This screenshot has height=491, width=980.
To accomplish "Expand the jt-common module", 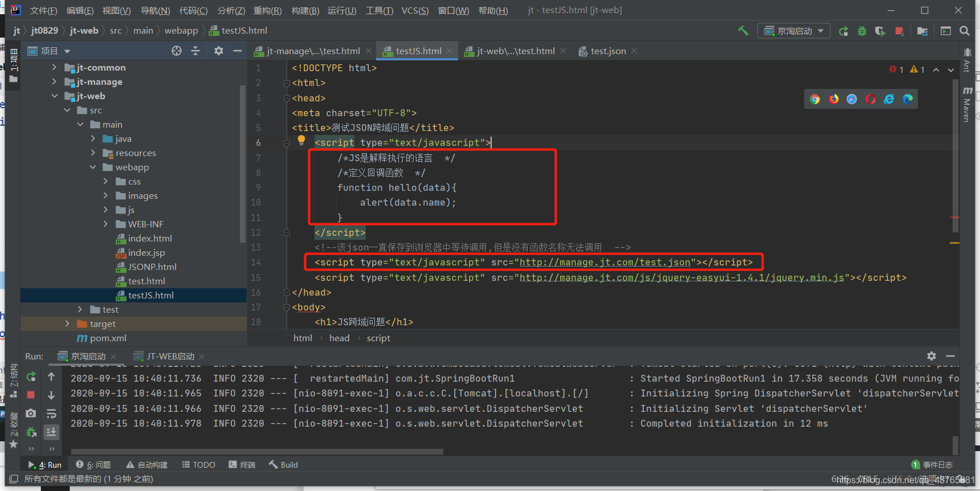I will click(54, 67).
